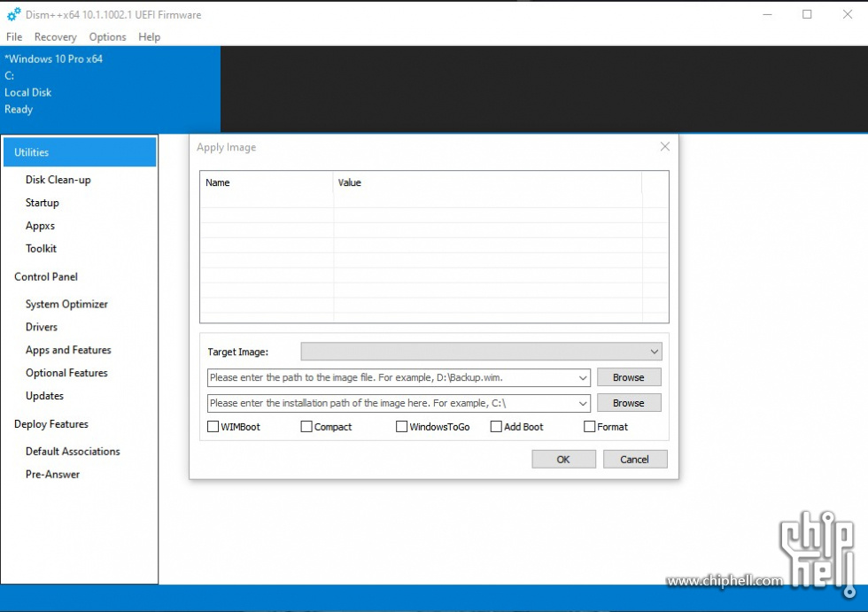This screenshot has height=612, width=868.
Task: Click the Value column header
Action: click(x=488, y=182)
